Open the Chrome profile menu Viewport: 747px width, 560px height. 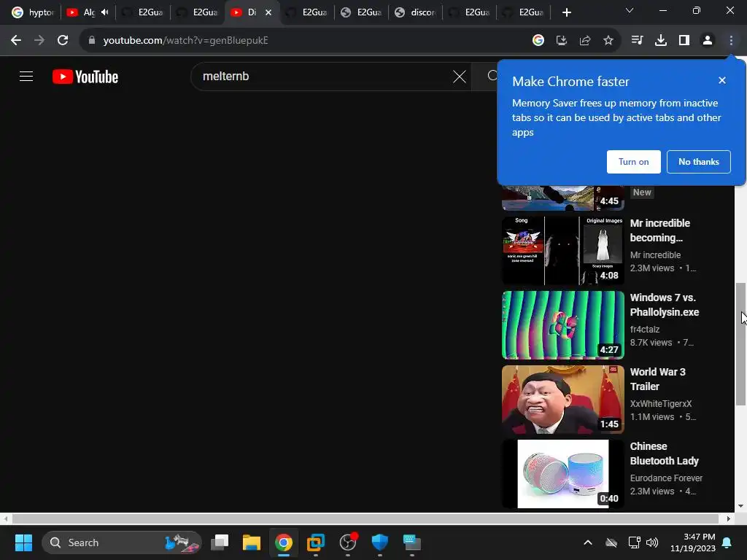coord(708,41)
